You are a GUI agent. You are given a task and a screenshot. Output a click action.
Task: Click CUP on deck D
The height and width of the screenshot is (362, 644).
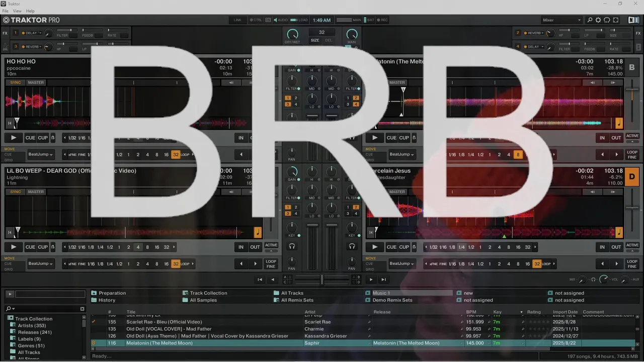(x=404, y=247)
